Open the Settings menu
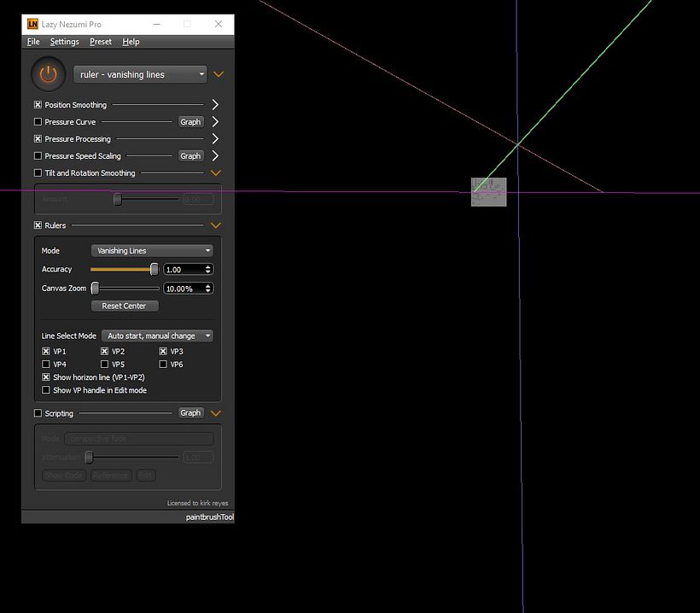Viewport: 700px width, 613px height. 65,42
